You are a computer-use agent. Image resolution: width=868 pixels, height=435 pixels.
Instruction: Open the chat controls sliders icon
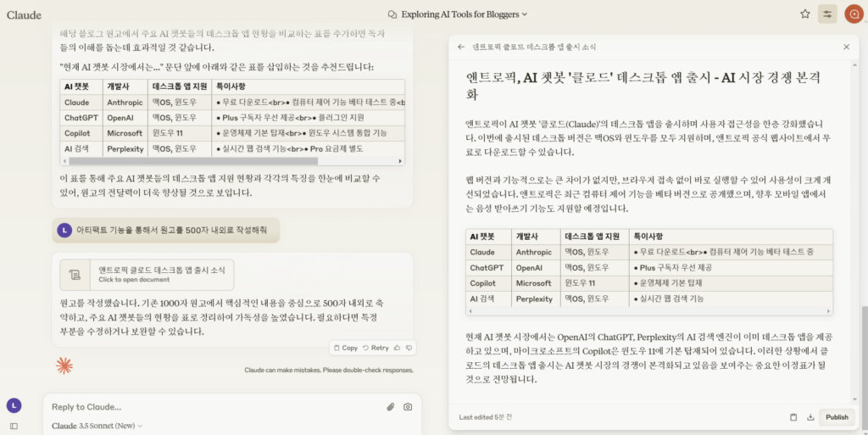pyautogui.click(x=827, y=14)
